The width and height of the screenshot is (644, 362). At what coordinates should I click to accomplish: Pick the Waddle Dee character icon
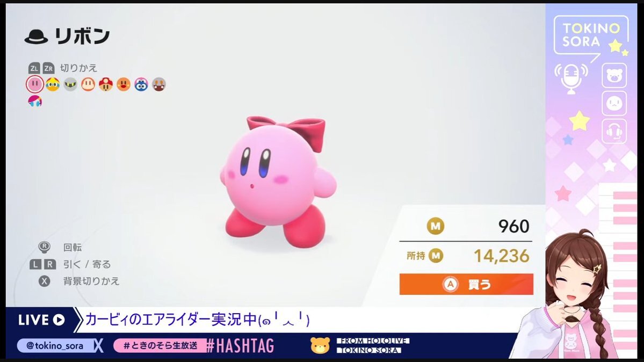pyautogui.click(x=88, y=84)
